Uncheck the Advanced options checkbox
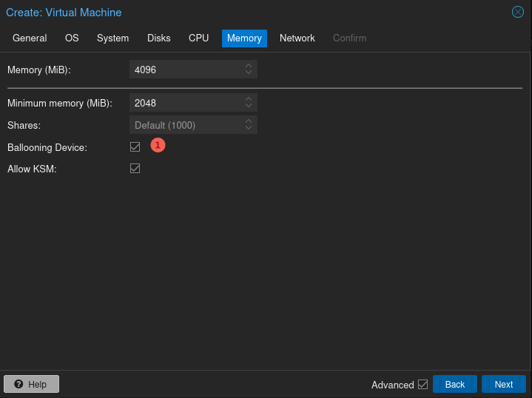This screenshot has height=398, width=532. coord(423,384)
